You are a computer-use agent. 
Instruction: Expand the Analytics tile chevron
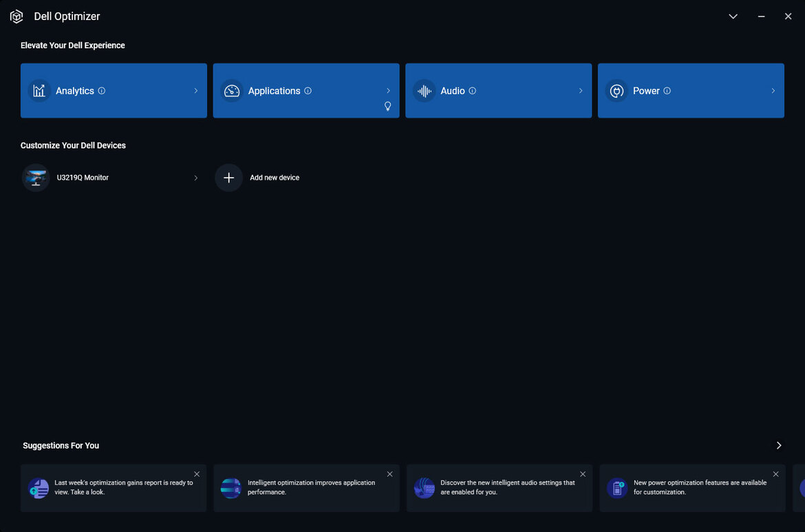(195, 91)
